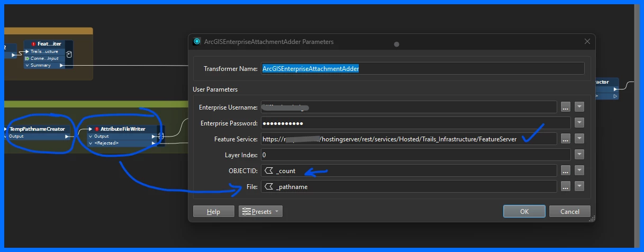
Task: Confirm parameters with the OK button
Action: (524, 211)
